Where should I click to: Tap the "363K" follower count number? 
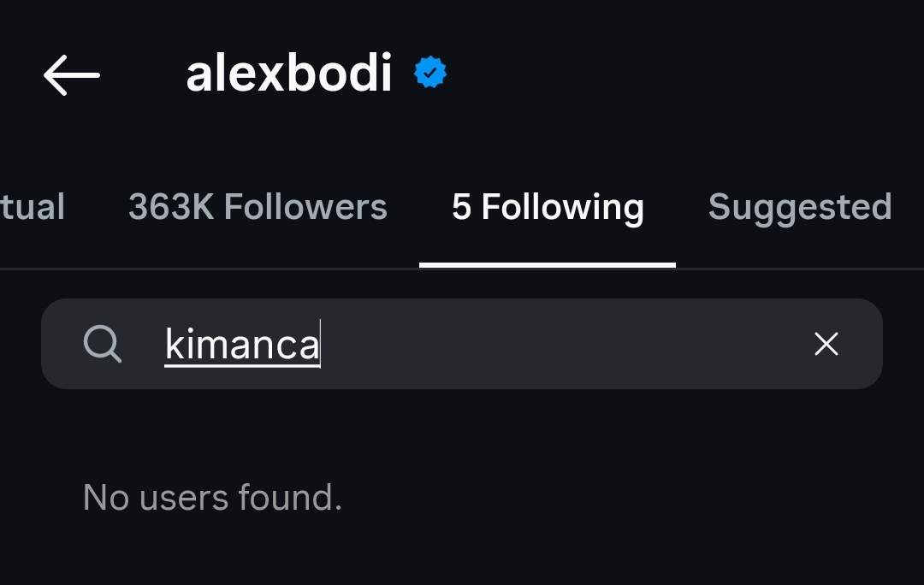[x=171, y=208]
